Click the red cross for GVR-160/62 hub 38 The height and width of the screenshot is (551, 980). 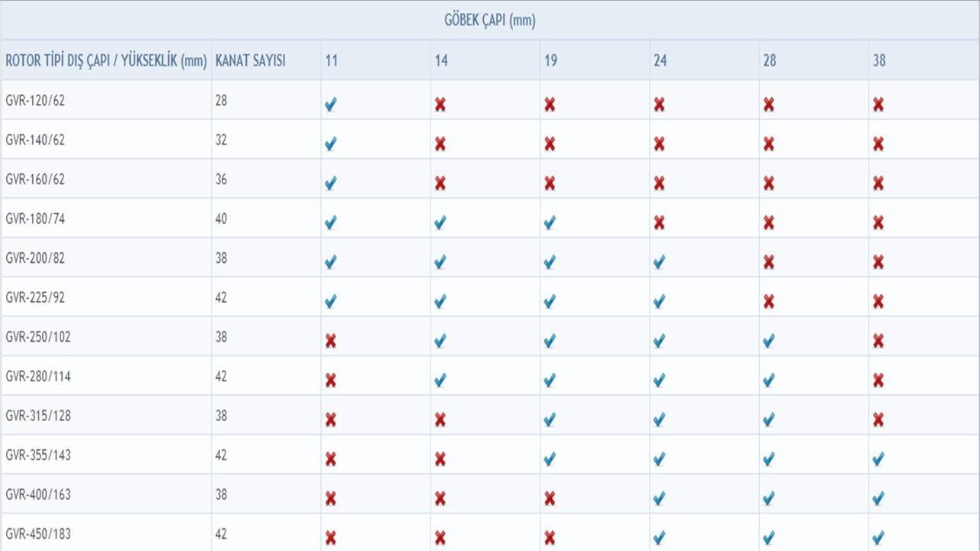878,183
